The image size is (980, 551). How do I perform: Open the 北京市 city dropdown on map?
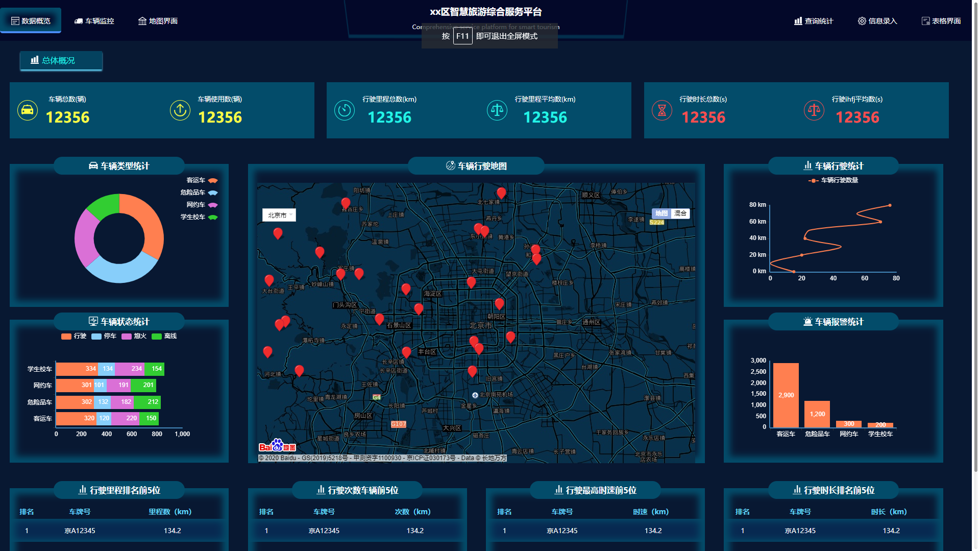click(279, 215)
